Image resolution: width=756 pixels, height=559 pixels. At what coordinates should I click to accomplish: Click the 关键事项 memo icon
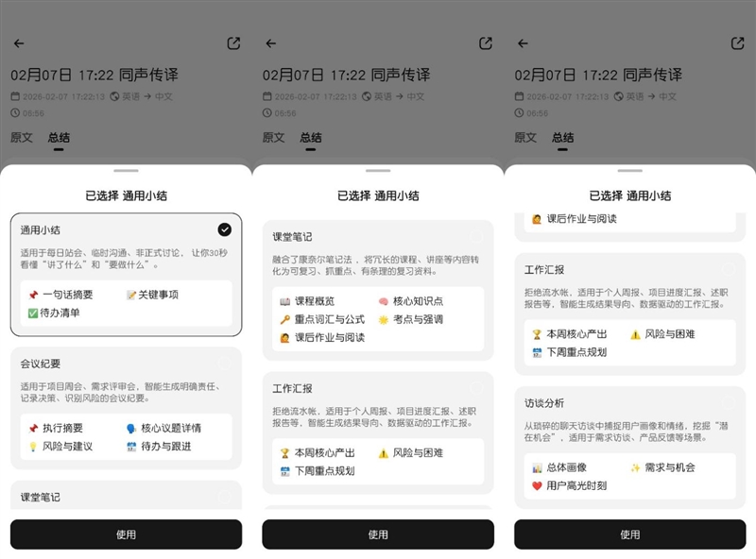132,293
